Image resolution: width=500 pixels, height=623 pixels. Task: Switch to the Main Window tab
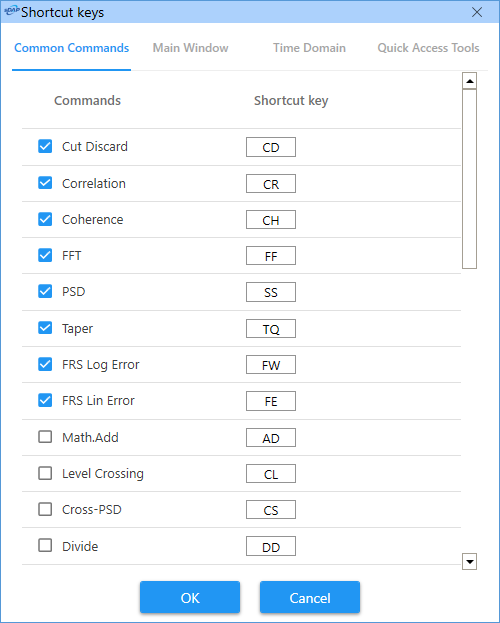pyautogui.click(x=190, y=48)
